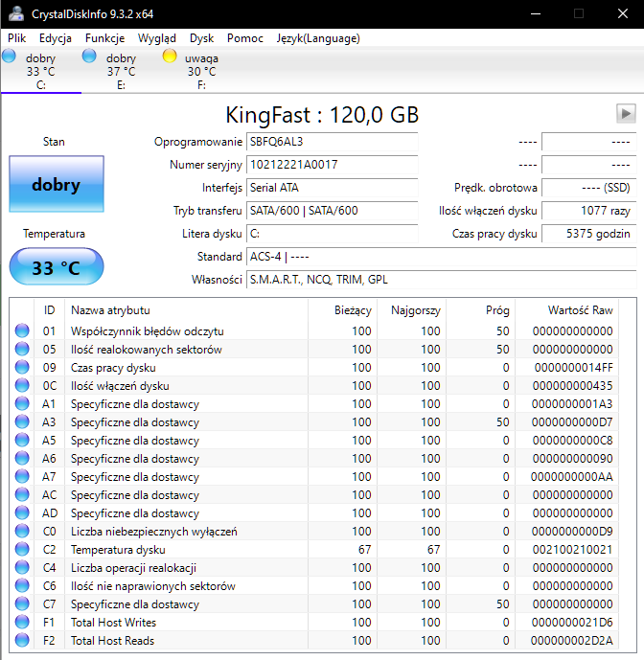Select the Ilość nie naprawionych sektorów row name
The width and height of the screenshot is (644, 660).
coord(153,586)
